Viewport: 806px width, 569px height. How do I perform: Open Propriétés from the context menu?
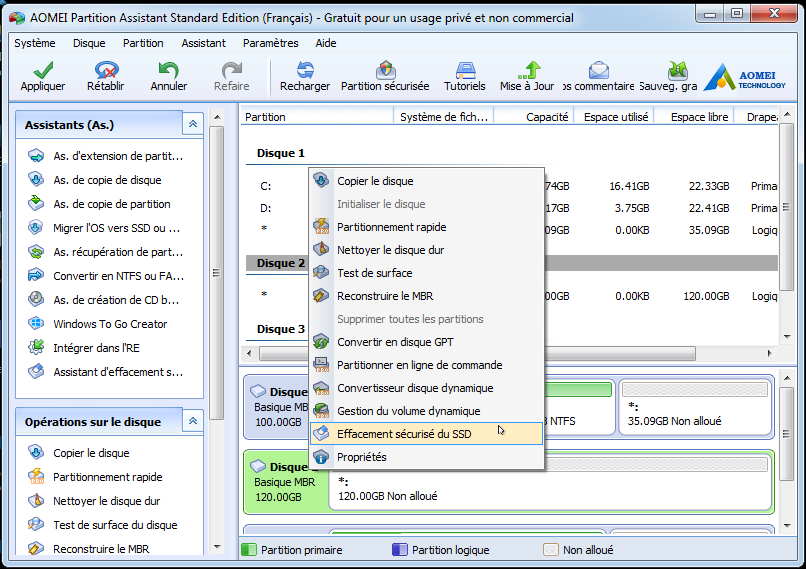(x=427, y=457)
